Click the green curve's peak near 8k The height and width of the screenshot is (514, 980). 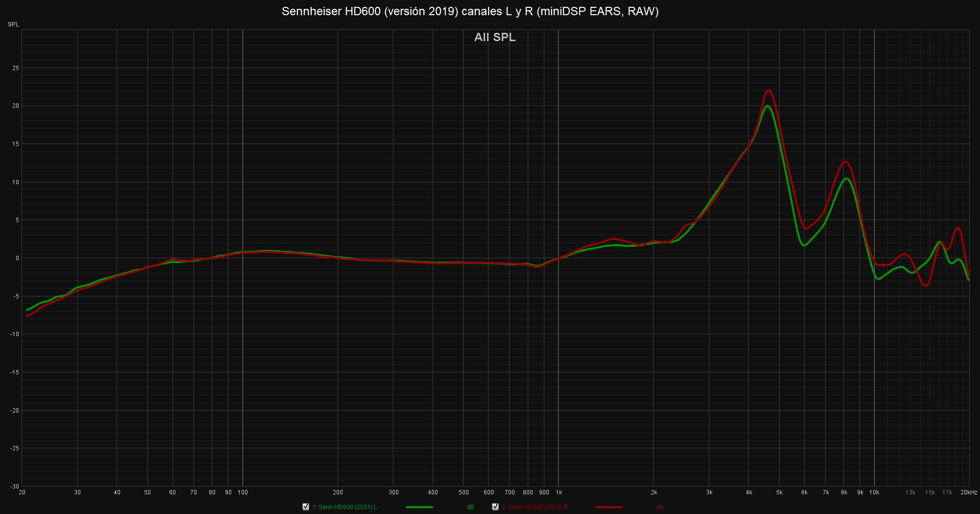tap(846, 178)
